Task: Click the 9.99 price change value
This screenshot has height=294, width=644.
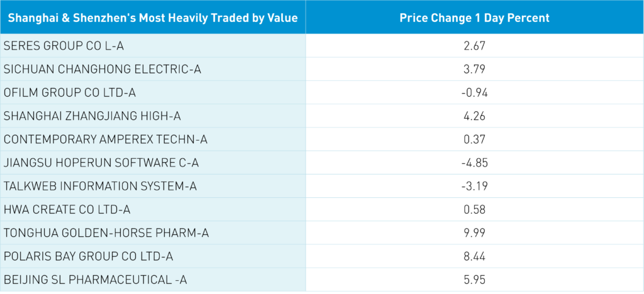Action: [474, 233]
